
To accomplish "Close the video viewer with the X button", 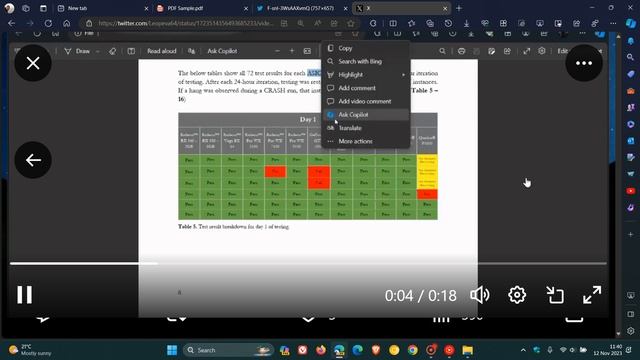I will coord(33,63).
